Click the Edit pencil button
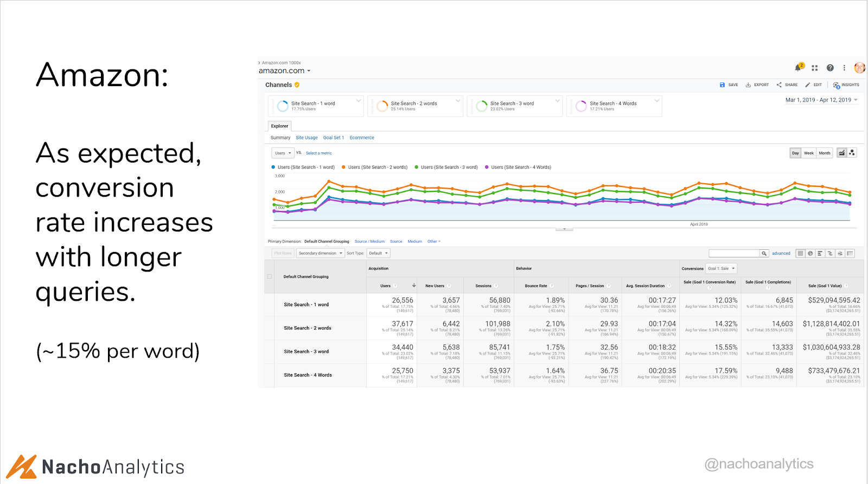The height and width of the screenshot is (484, 868). 813,85
